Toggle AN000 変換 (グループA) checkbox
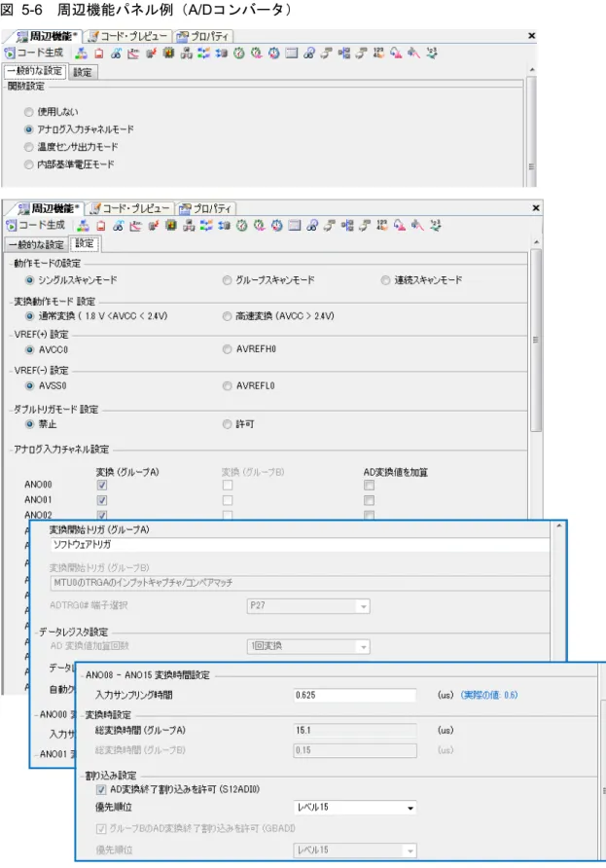The height and width of the screenshot is (868, 606). coord(102,485)
